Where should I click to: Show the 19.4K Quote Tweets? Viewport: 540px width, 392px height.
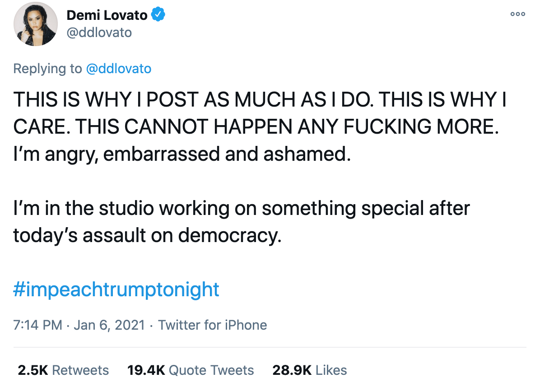pos(191,370)
